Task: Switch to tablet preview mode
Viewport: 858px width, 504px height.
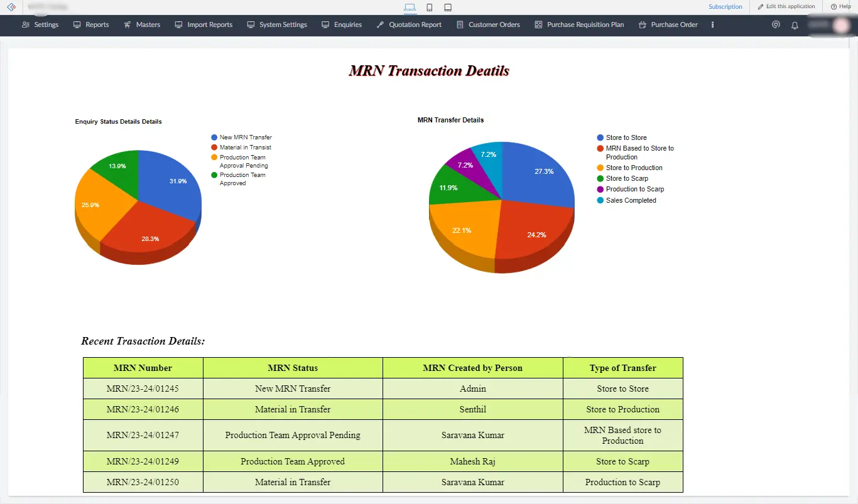Action: coord(447,7)
